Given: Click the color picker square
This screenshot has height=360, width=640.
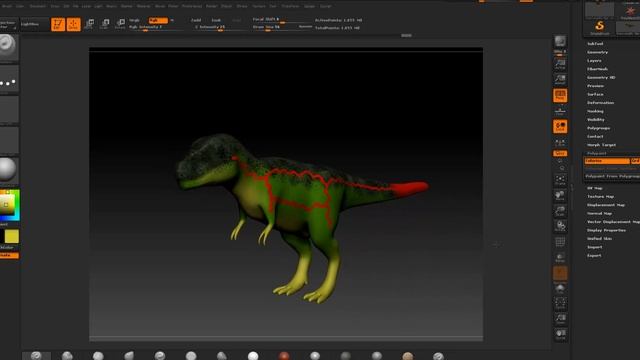Looking at the screenshot, I should point(9,205).
